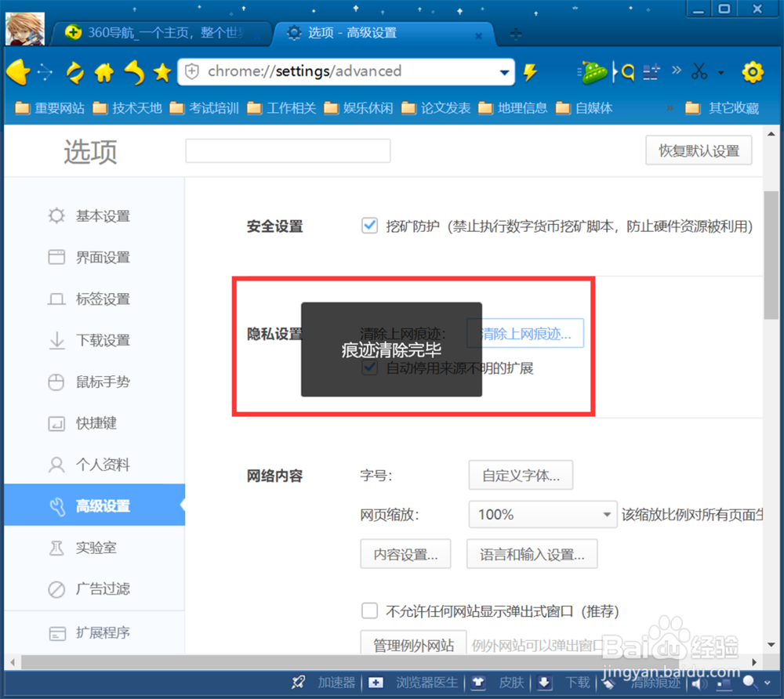Open the 网页缩放 100% dropdown

coord(543,515)
